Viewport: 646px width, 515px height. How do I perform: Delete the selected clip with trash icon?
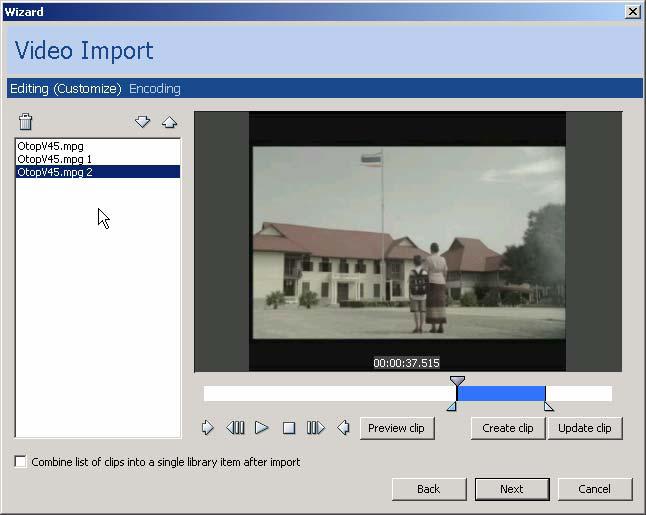point(26,122)
